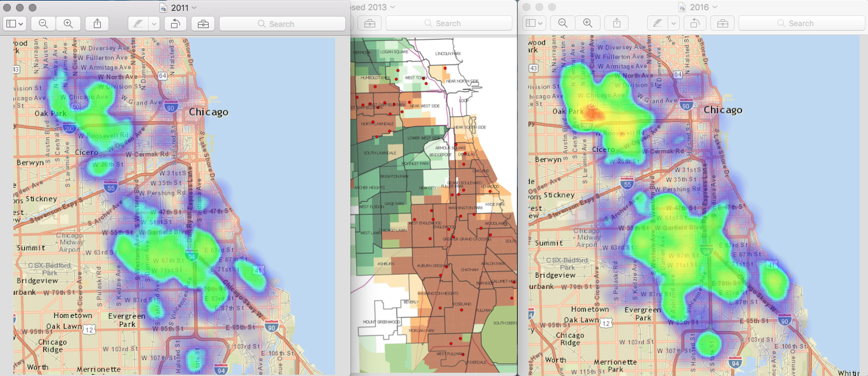The image size is (868, 376).
Task: Expand highlight options arrow in 2011 window
Action: tap(154, 24)
